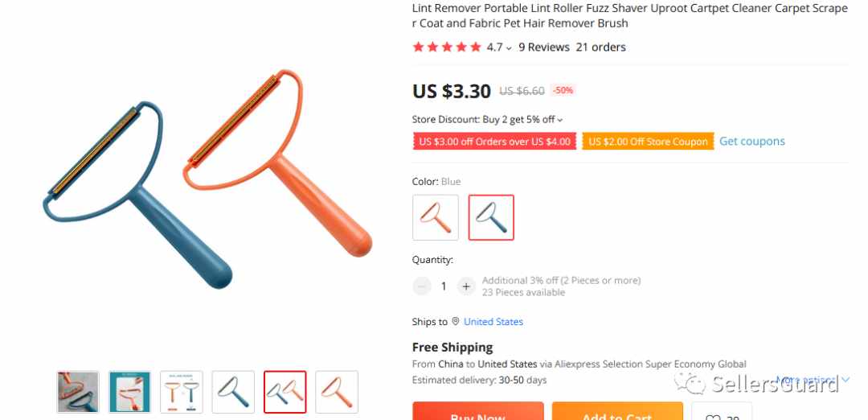Expand the 4.7 rating dropdown chevron
868x420 pixels.
[x=509, y=48]
